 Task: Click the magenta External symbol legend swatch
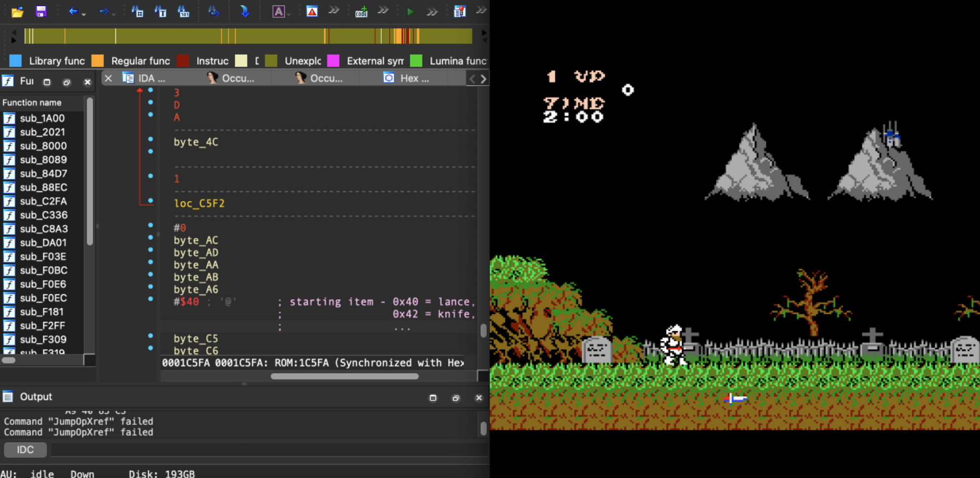point(334,61)
